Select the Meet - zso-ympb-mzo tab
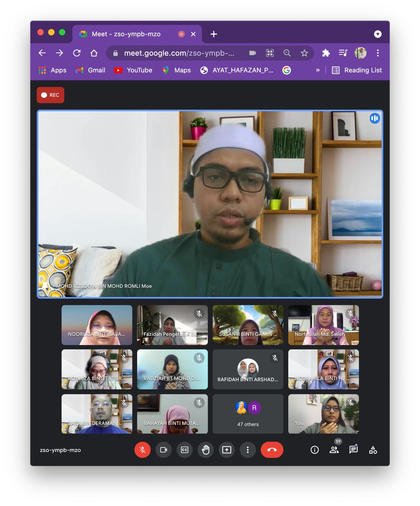 tap(126, 34)
